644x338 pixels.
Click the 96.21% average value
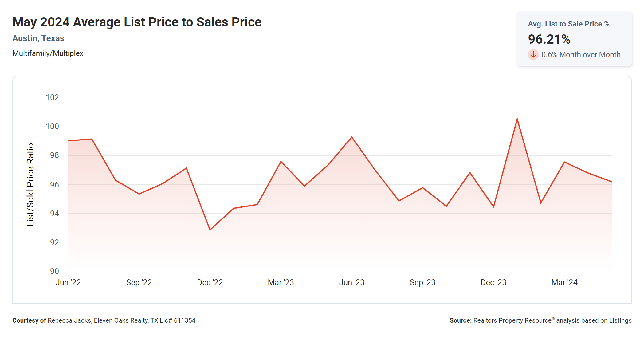[549, 39]
